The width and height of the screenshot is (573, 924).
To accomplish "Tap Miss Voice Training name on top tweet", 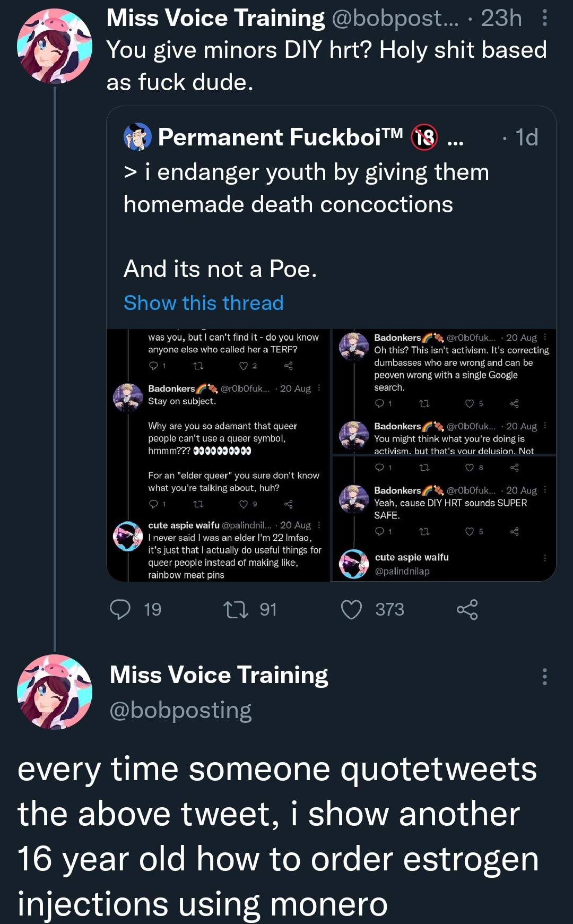I will 215,19.
